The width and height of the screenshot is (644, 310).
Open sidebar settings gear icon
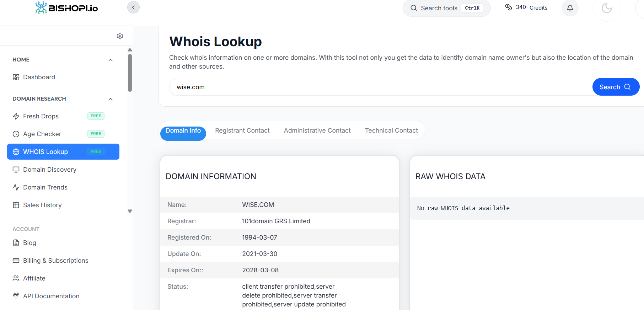point(120,36)
